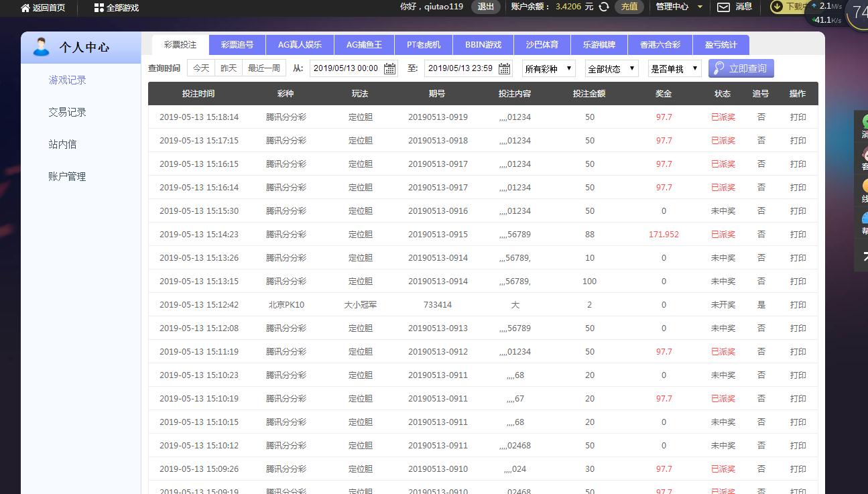Open 账户管理 in the sidebar
This screenshot has width=868, height=494.
click(x=67, y=176)
